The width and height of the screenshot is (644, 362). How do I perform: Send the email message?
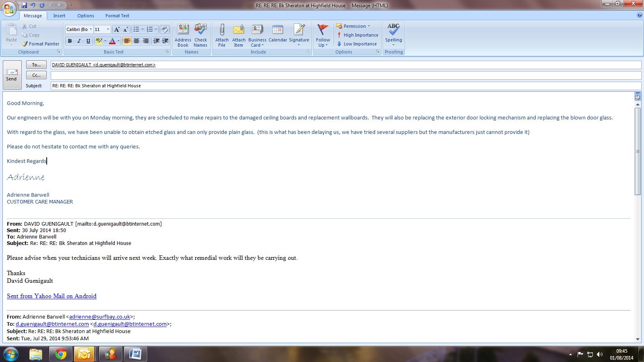[x=12, y=75]
